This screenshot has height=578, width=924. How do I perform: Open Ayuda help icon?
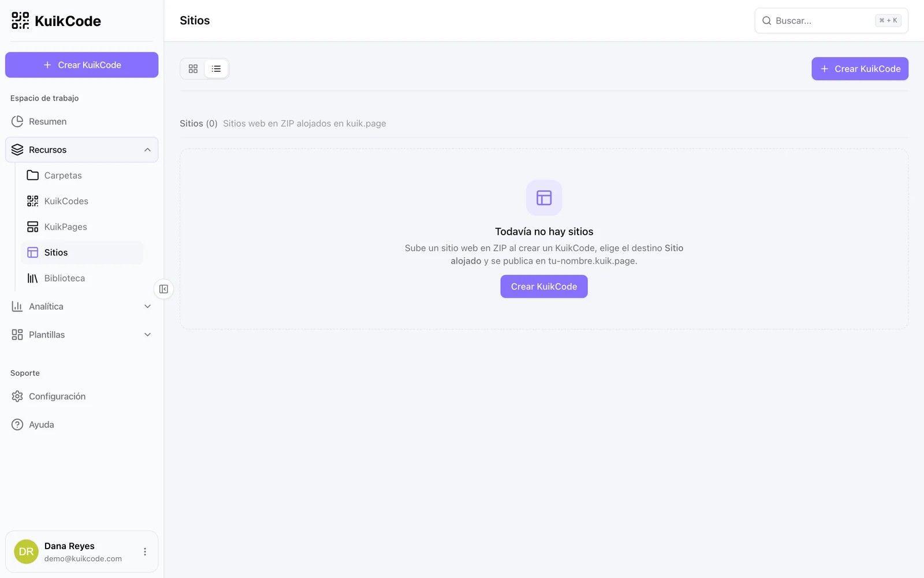point(17,424)
